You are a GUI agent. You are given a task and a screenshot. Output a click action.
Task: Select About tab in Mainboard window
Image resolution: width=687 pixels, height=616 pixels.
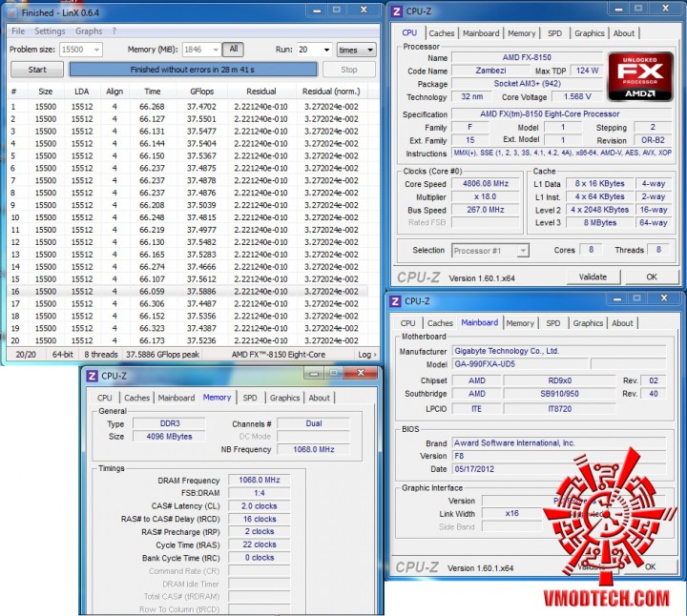click(x=622, y=323)
